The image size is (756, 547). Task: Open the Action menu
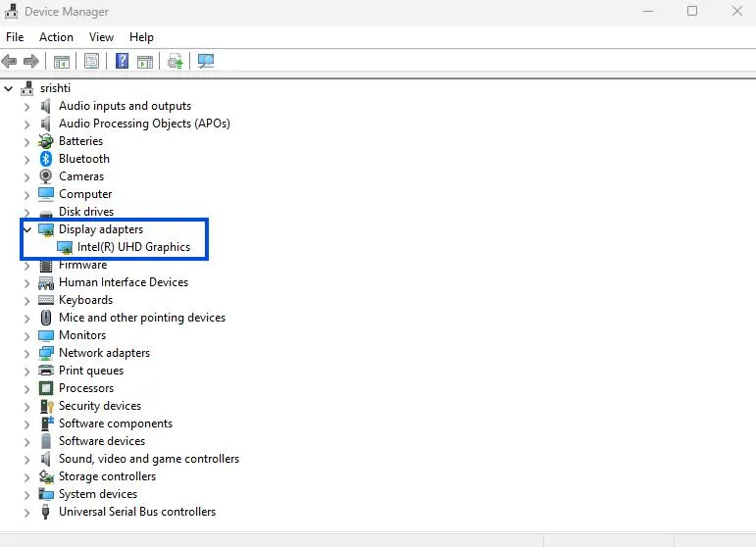(56, 37)
